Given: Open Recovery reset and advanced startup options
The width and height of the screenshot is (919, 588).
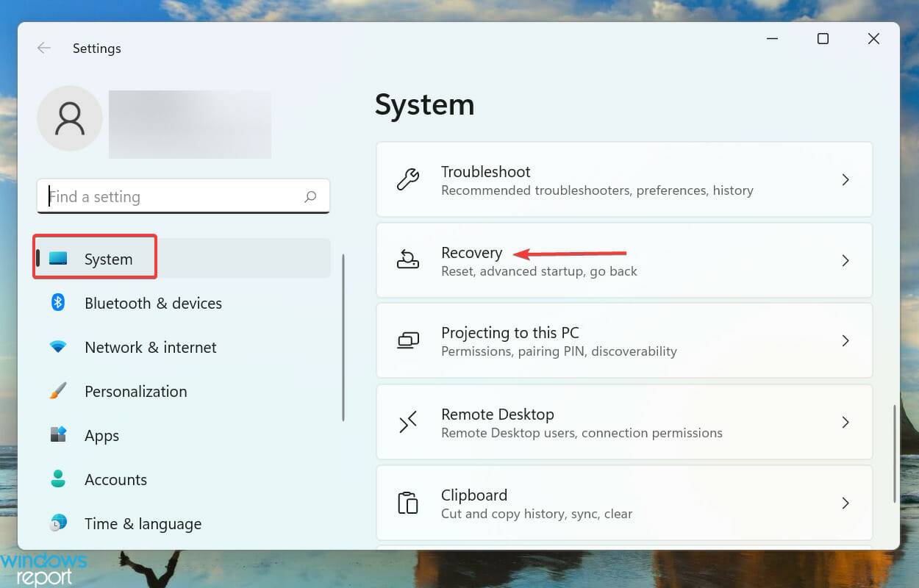Looking at the screenshot, I should pyautogui.click(x=624, y=260).
